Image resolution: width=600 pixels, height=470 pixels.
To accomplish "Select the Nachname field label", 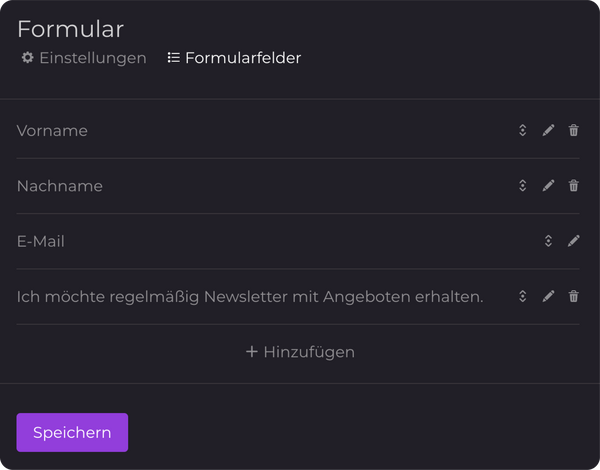I will pos(60,186).
